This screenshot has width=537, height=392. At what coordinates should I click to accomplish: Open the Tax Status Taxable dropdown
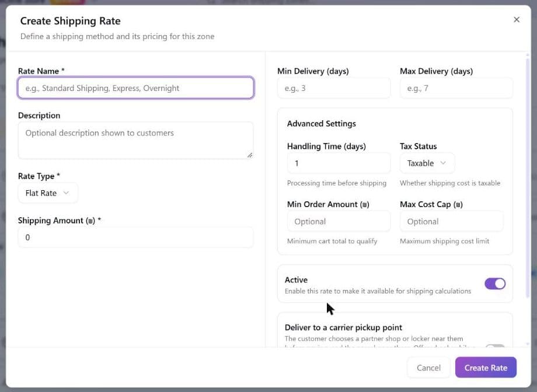click(x=427, y=163)
